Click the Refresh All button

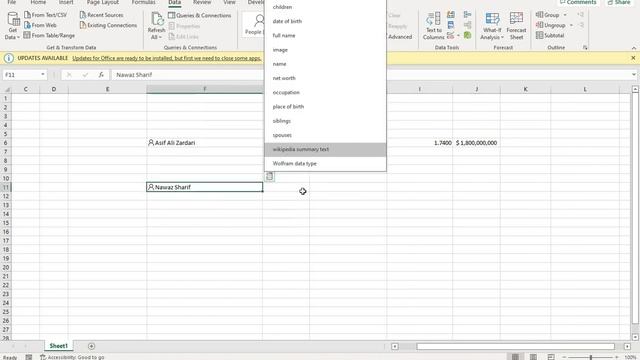pyautogui.click(x=156, y=26)
